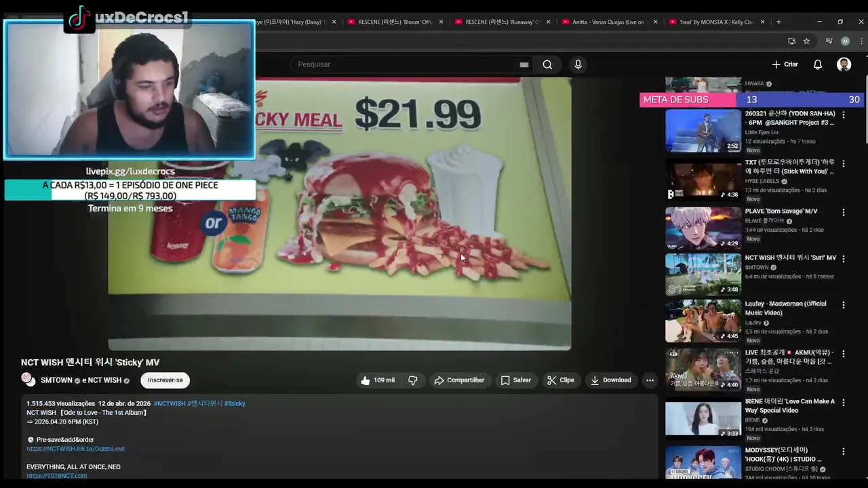Viewport: 868px width, 488px height.
Task: Click the Criar create button
Action: coord(785,64)
